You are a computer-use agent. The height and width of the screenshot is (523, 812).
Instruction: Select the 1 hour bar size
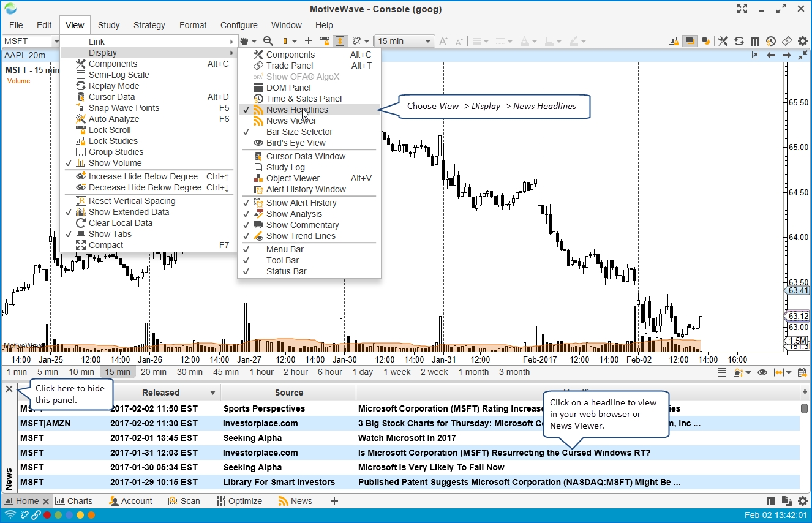[261, 372]
